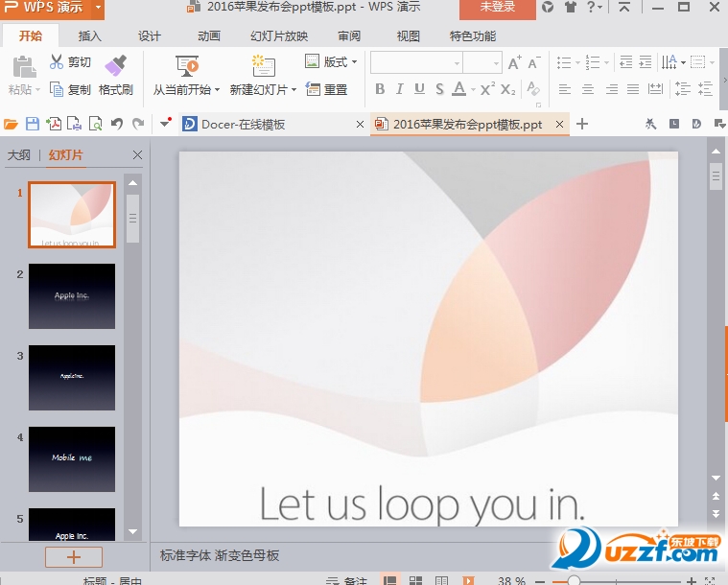Open the 特色功能 tab
The height and width of the screenshot is (585, 728).
pyautogui.click(x=473, y=36)
